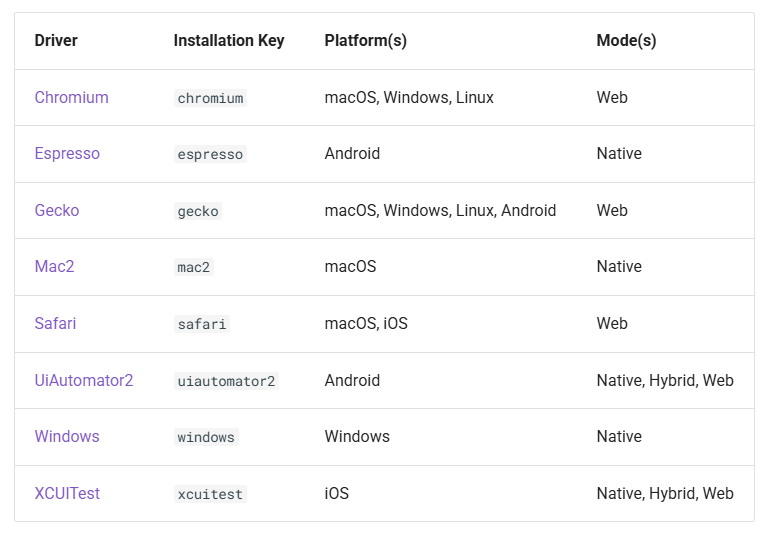This screenshot has width=768, height=541.
Task: Click the Platform(s) column header
Action: (365, 41)
